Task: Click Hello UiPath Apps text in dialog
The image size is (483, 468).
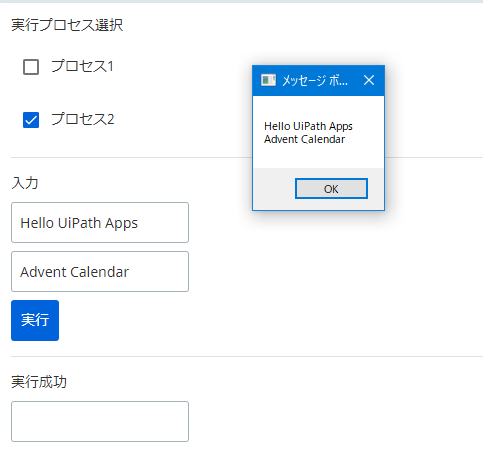Action: (x=308, y=126)
